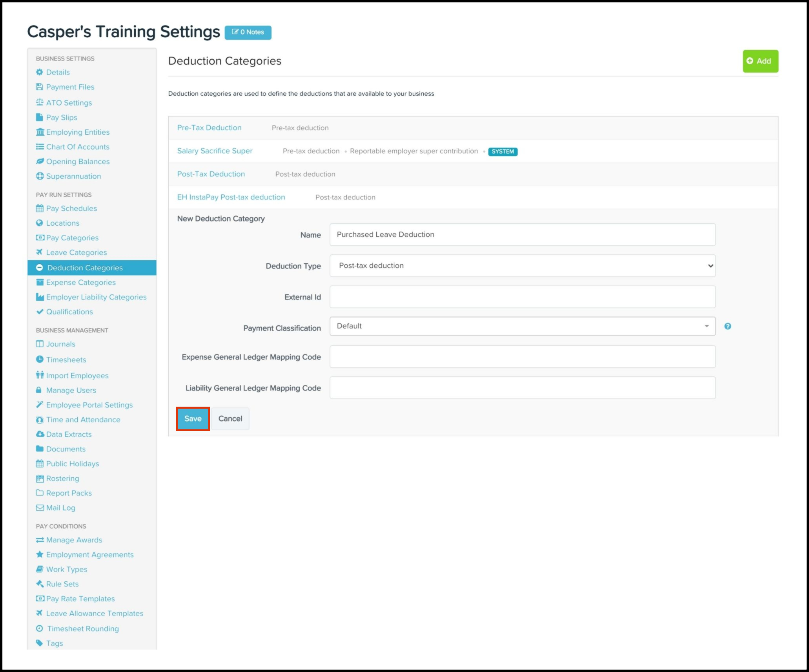The width and height of the screenshot is (809, 672).
Task: Click the Cancel button
Action: coord(230,419)
